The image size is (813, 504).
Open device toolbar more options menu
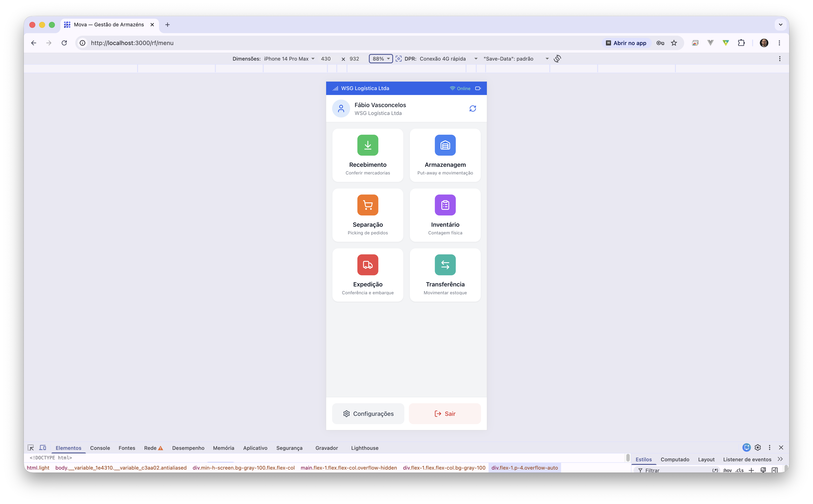pos(779,59)
